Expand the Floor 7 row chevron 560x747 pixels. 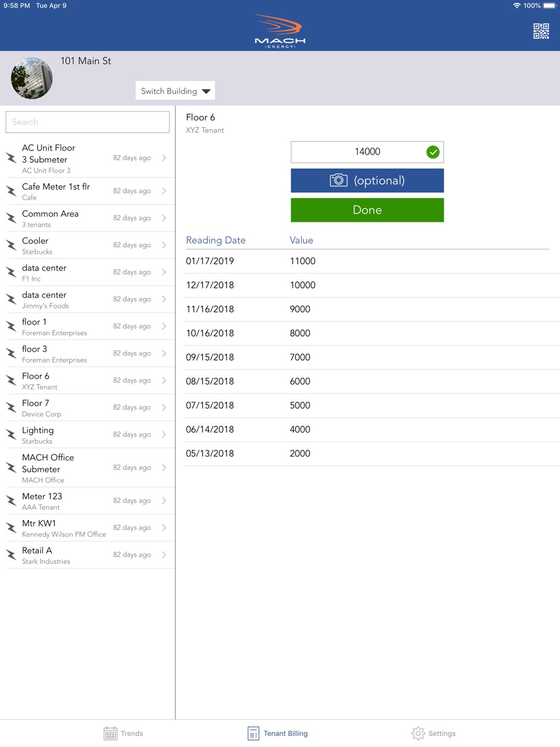[x=164, y=407]
